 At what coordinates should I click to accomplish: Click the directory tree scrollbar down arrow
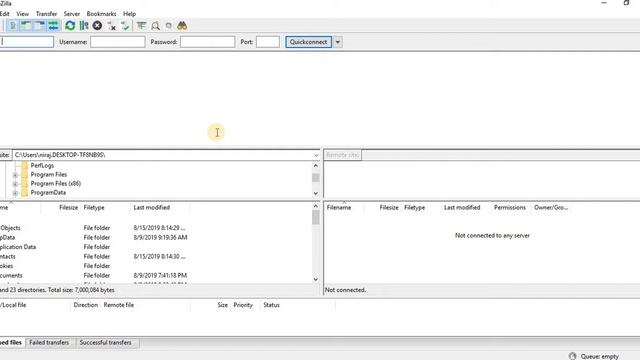click(316, 193)
